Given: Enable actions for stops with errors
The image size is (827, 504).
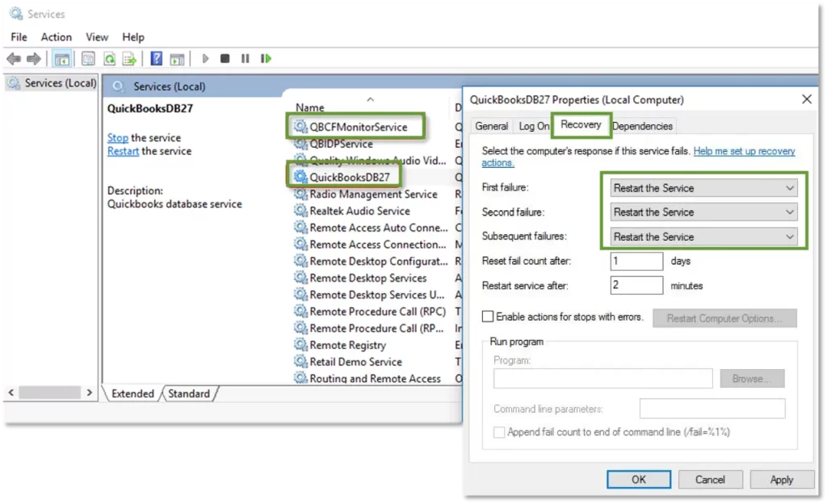Looking at the screenshot, I should 489,317.
